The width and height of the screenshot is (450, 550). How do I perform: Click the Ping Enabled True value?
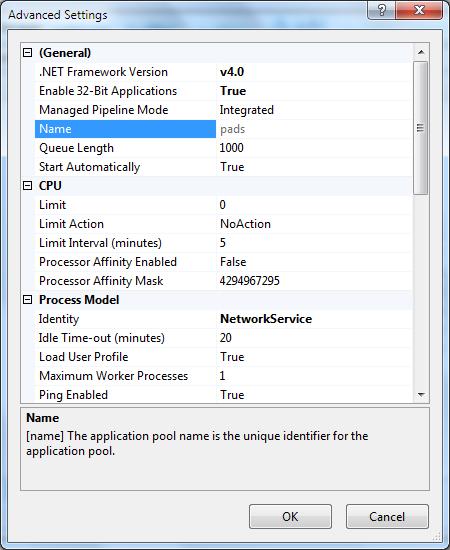click(x=232, y=395)
